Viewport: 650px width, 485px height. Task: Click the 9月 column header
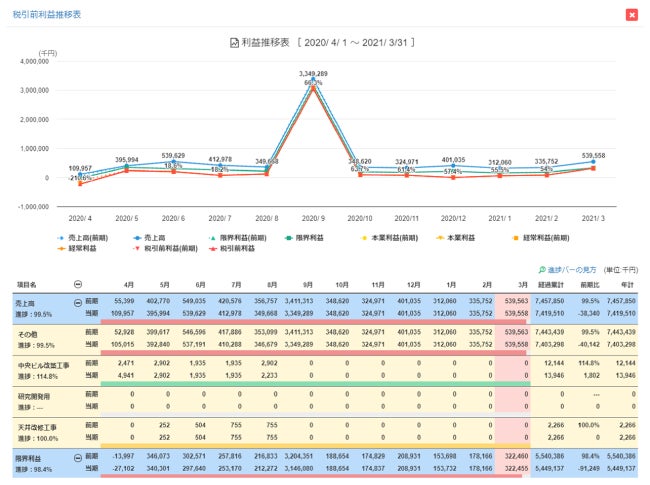coord(308,285)
